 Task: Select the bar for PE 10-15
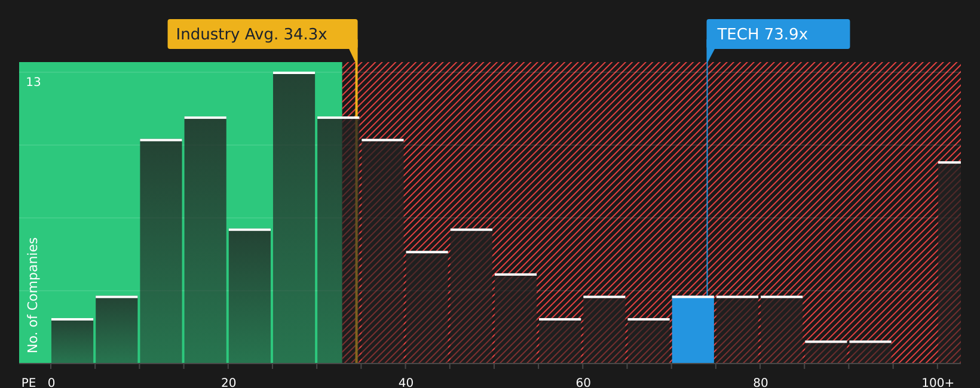pos(161,251)
